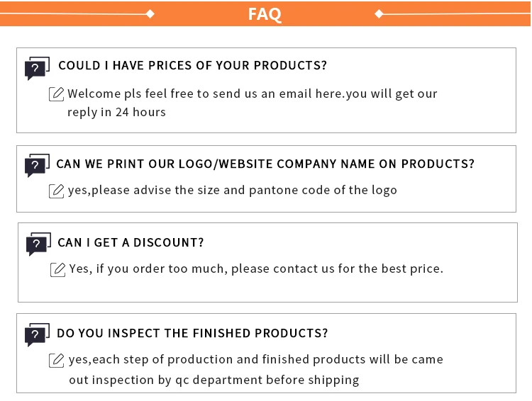Click pencil icon next to qc inspection answer

coord(57,360)
